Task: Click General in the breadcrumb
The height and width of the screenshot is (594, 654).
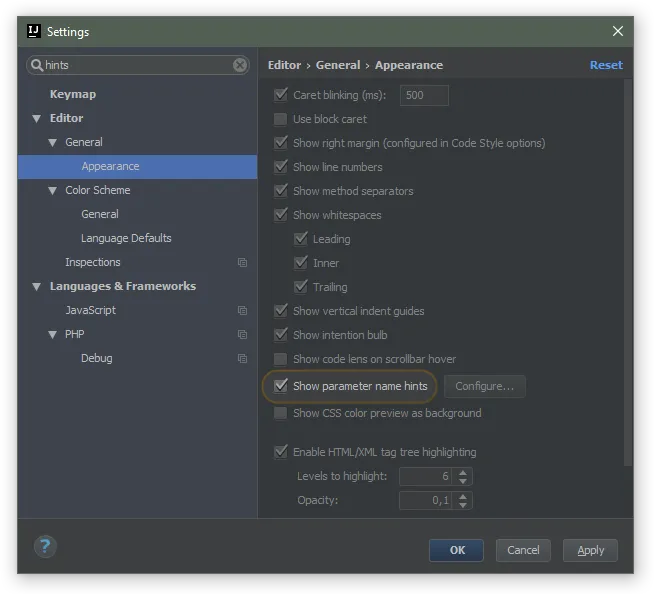Action: pos(338,65)
